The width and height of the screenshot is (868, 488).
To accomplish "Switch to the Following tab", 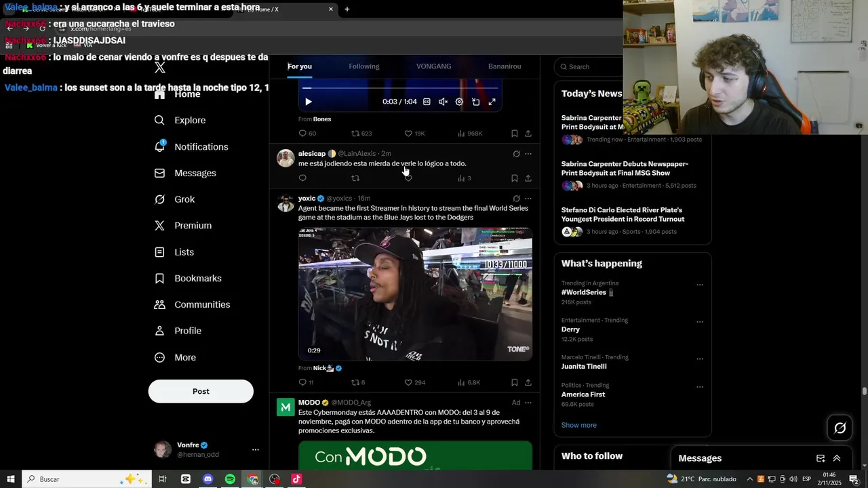I will point(364,66).
